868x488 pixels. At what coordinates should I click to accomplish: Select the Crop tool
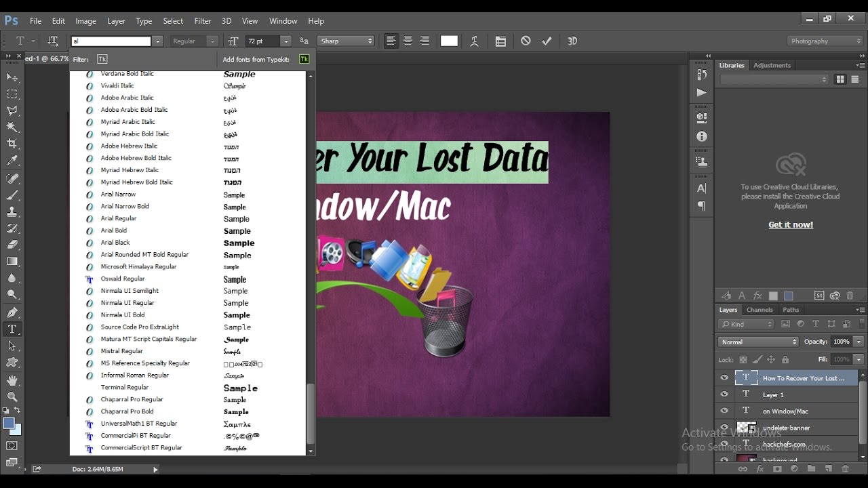pyautogui.click(x=12, y=144)
